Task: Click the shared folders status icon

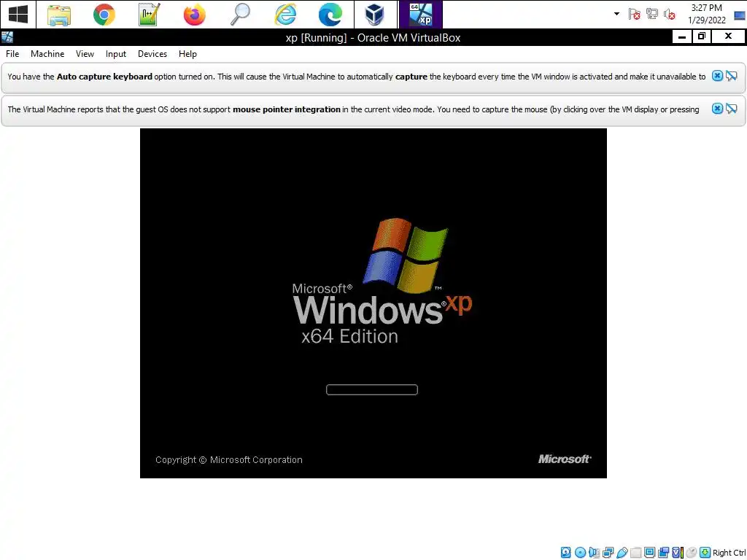Action: (635, 553)
